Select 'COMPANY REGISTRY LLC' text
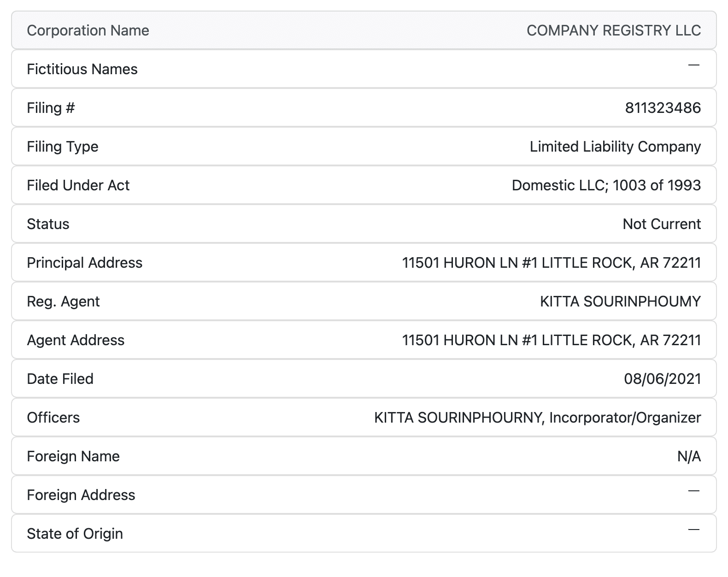This screenshot has height=577, width=728. pyautogui.click(x=614, y=30)
